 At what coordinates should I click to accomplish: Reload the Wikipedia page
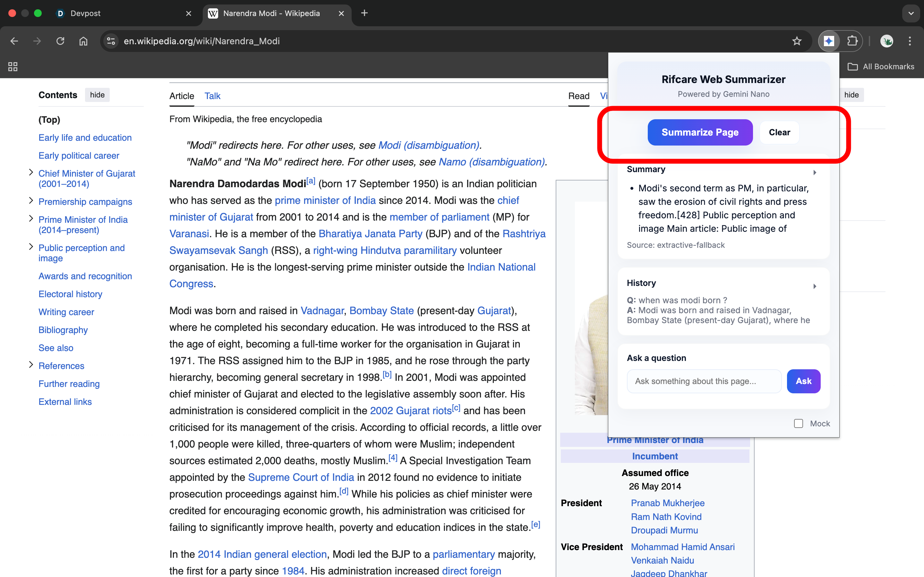click(60, 41)
